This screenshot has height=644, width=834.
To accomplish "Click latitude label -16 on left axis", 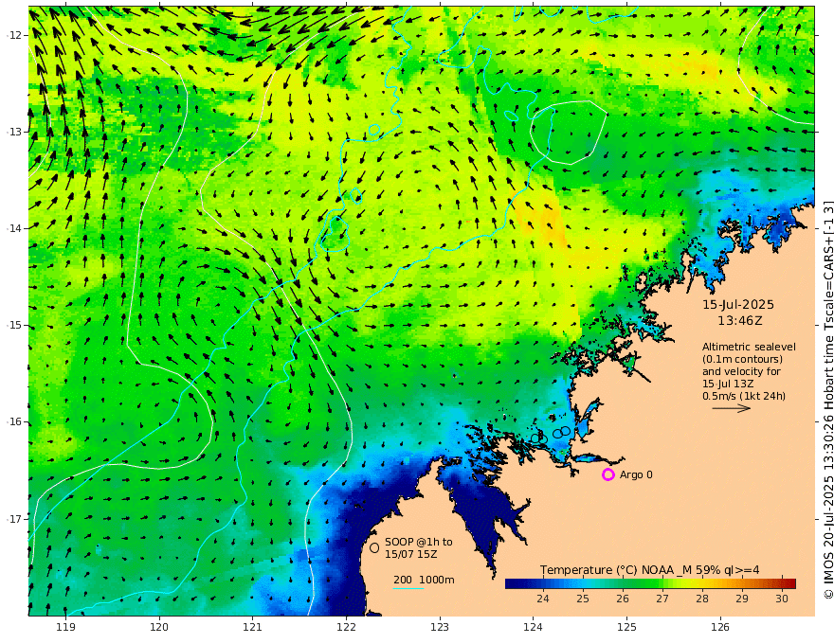I will (14, 421).
